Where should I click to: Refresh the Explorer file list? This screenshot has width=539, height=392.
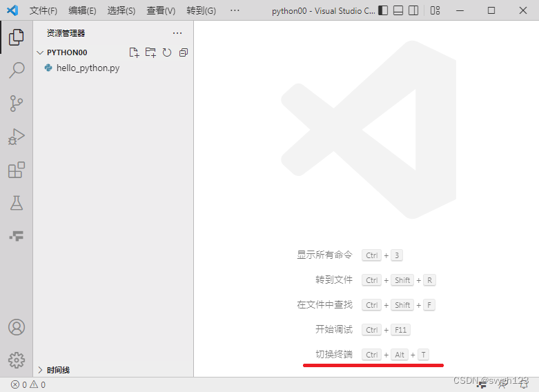click(x=167, y=52)
